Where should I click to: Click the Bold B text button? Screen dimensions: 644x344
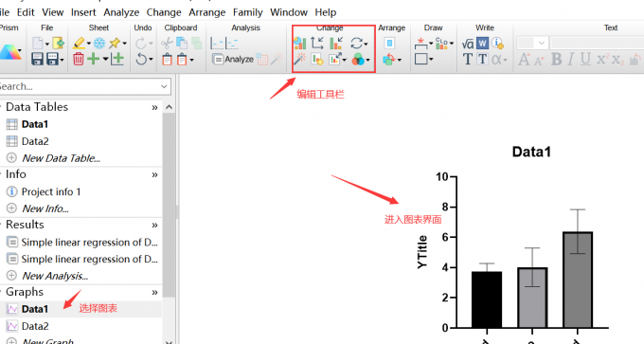click(x=557, y=59)
